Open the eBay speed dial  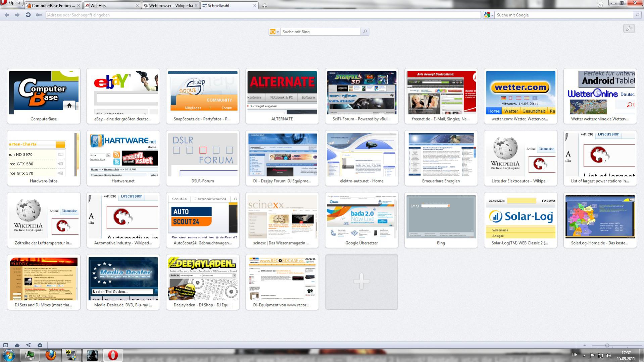pos(123,96)
